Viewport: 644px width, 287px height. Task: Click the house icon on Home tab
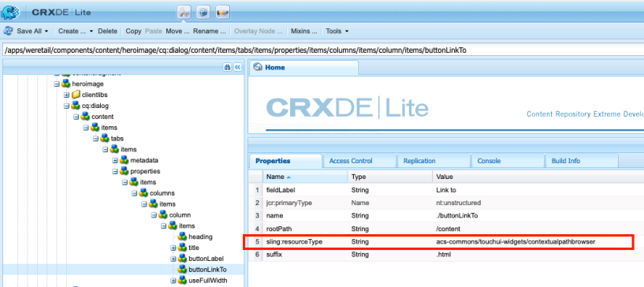(259, 67)
